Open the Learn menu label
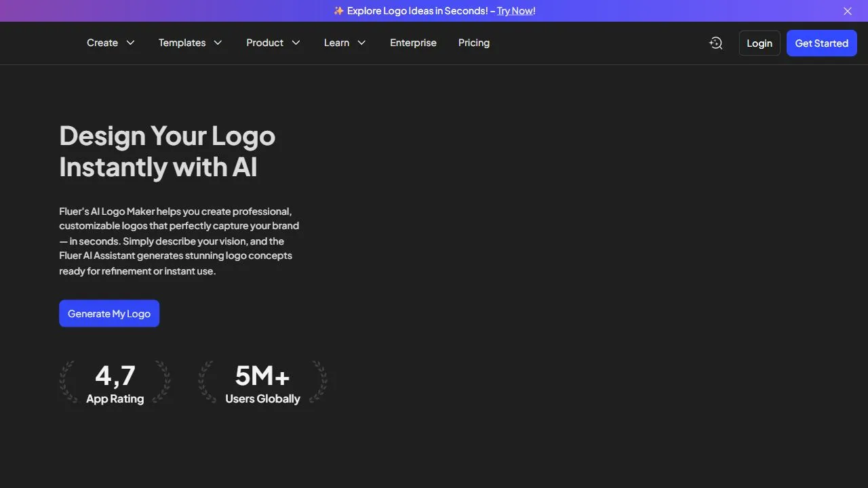The image size is (868, 488). (336, 43)
